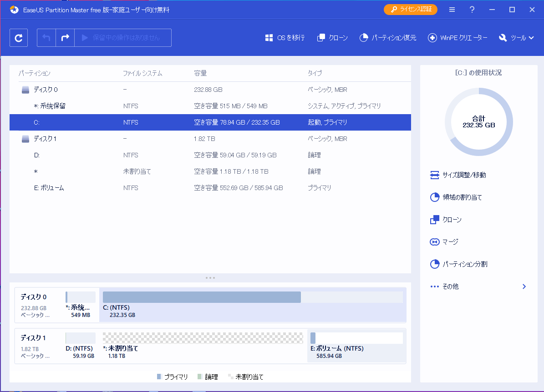Choose 領域の割り当て in the side panel
This screenshot has height=392, width=544.
tap(456, 197)
